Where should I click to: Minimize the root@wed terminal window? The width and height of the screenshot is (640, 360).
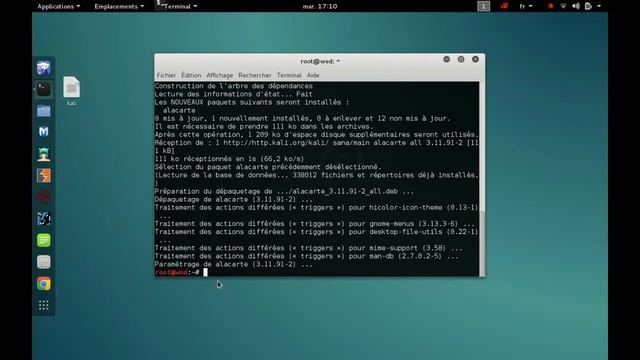[x=447, y=59]
